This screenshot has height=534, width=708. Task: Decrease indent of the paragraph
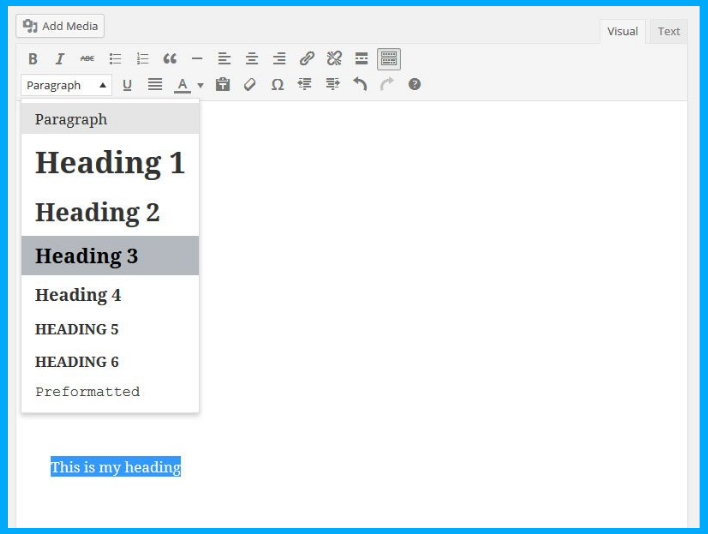[305, 84]
